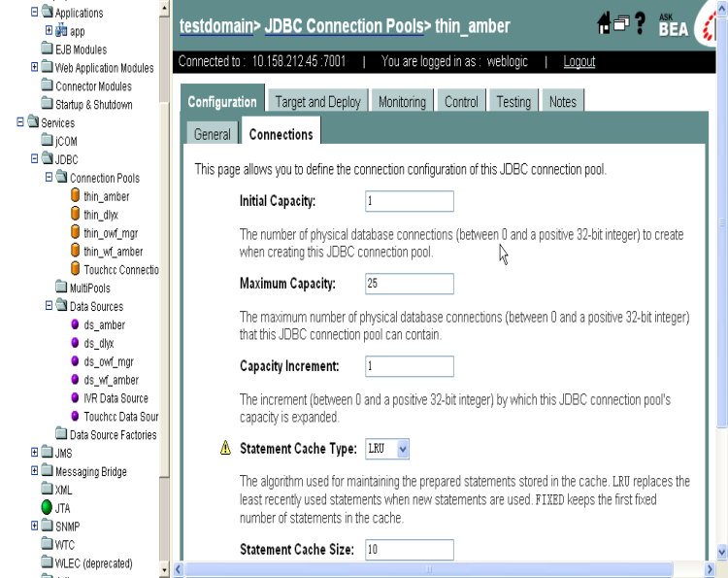Click the green JTA status icon
The image size is (728, 578).
pos(47,507)
